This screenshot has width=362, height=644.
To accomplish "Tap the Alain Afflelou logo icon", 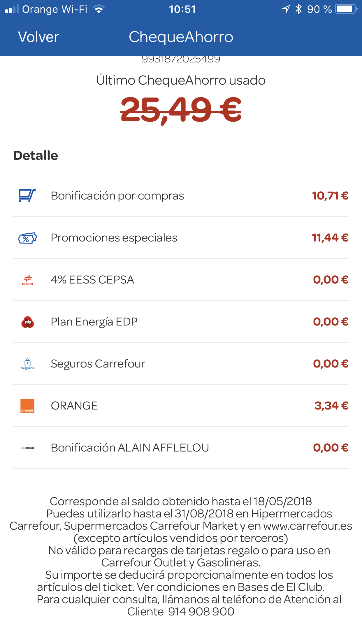I will [x=27, y=448].
